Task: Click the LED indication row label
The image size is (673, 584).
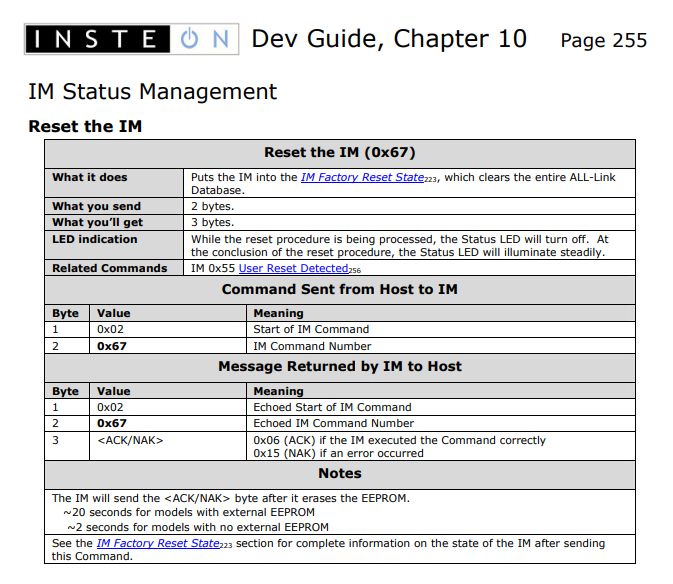Action: coord(114,245)
